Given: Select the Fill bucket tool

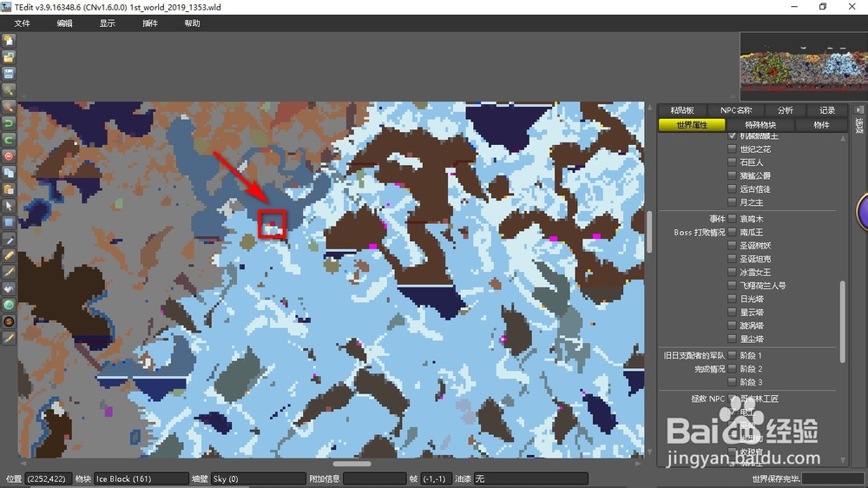Looking at the screenshot, I should [9, 288].
